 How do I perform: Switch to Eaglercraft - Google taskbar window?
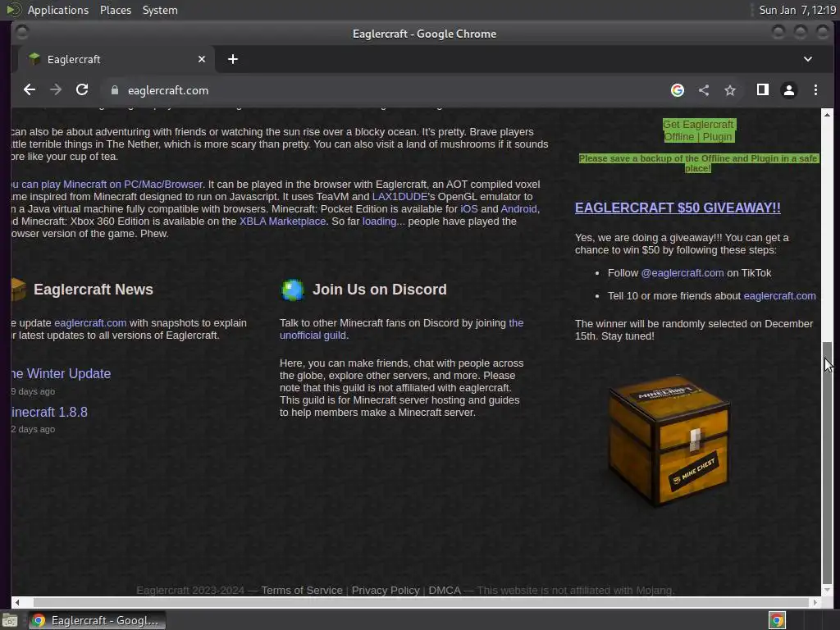click(x=97, y=620)
